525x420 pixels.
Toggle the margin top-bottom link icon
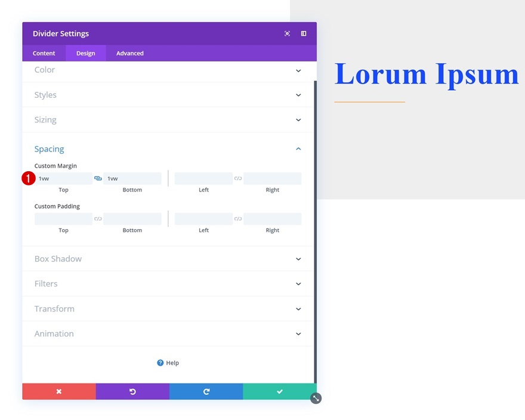click(98, 178)
